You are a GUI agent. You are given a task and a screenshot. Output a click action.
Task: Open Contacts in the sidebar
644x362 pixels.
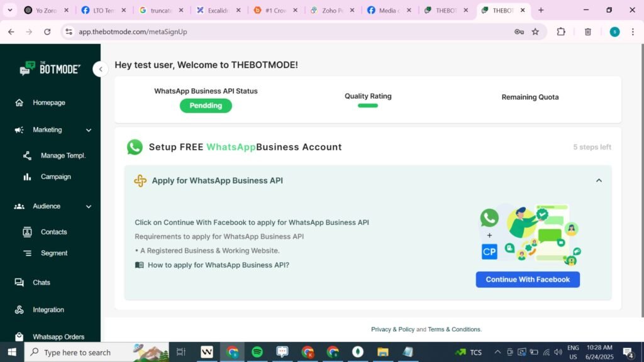click(x=54, y=232)
